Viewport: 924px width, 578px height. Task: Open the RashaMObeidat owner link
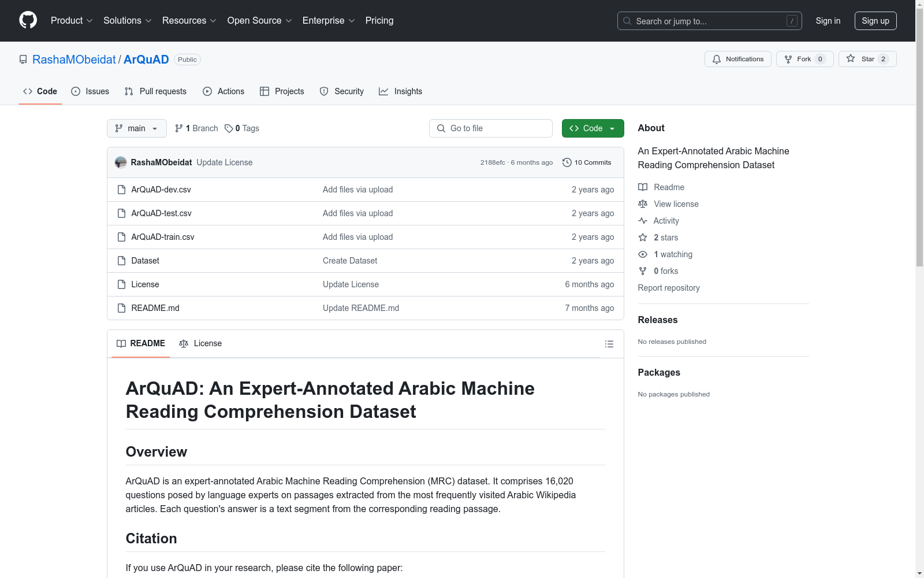(x=74, y=60)
